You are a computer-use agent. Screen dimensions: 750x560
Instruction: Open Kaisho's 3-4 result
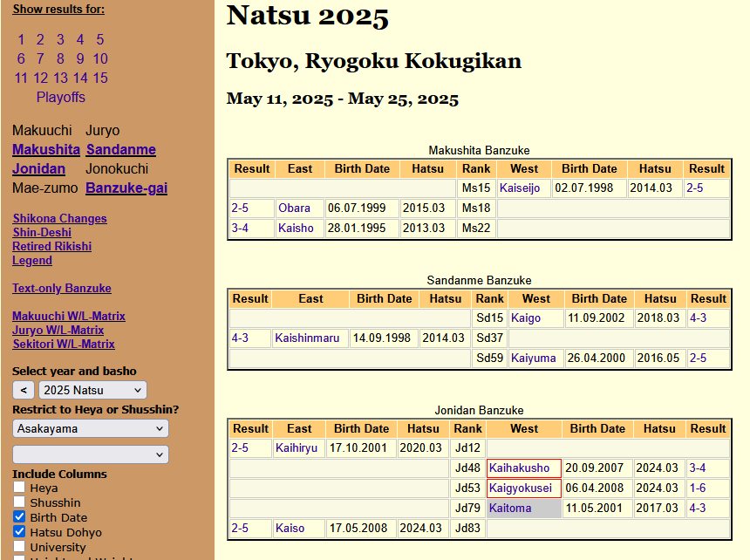[240, 229]
